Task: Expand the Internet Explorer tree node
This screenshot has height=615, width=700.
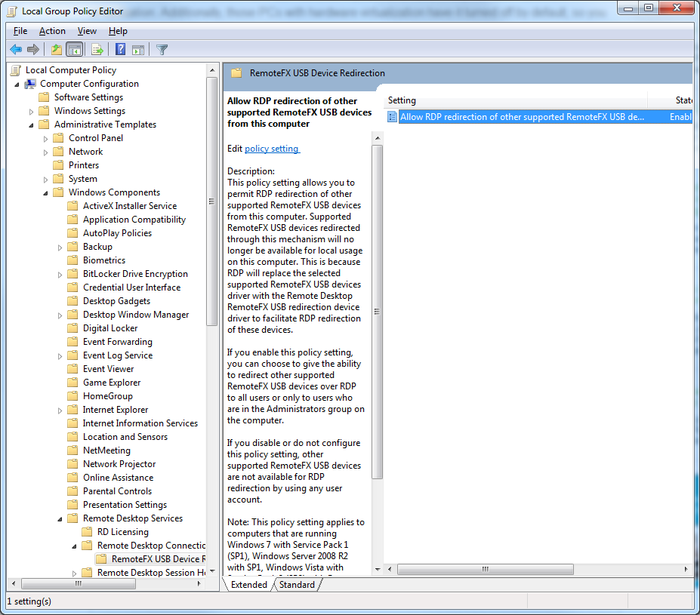Action: click(x=60, y=411)
